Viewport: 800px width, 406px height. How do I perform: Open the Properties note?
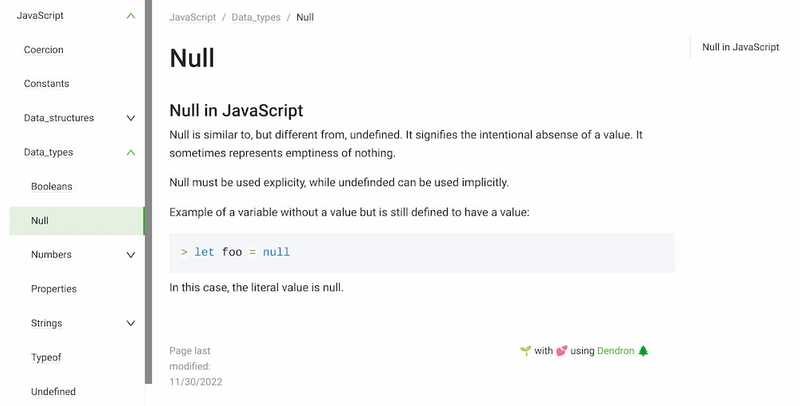(x=54, y=289)
